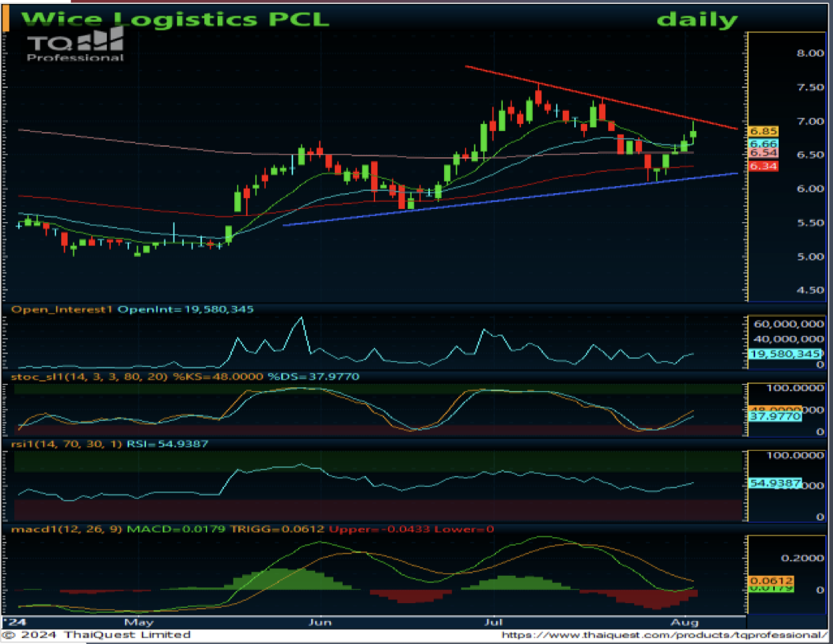Click the Aug label on time axis
833x644 pixels.
coord(684,622)
